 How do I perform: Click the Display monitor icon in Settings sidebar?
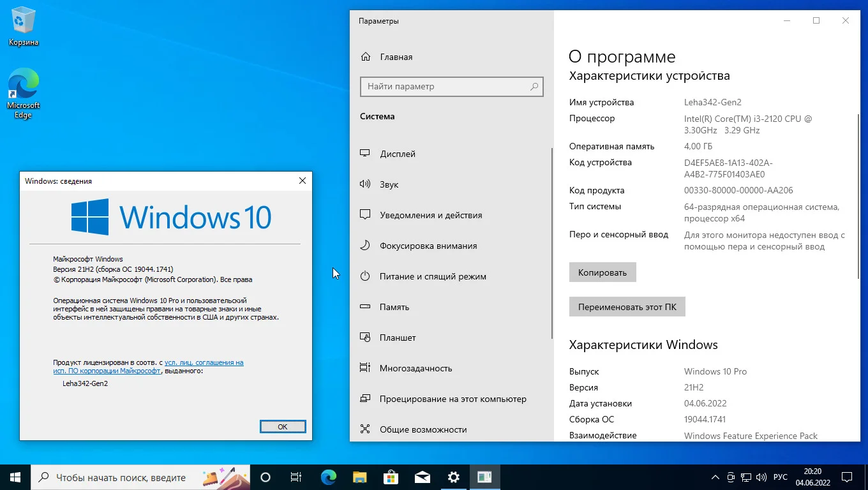[x=365, y=154]
